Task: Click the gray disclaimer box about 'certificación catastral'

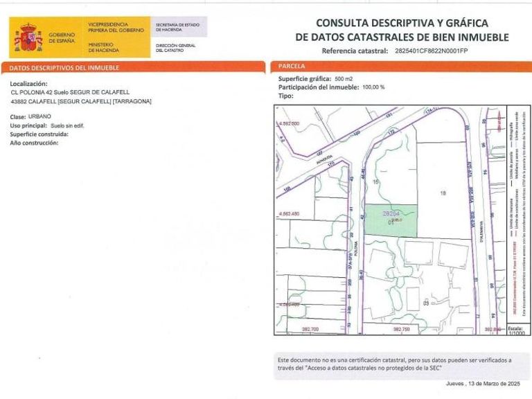Action: tap(398, 366)
